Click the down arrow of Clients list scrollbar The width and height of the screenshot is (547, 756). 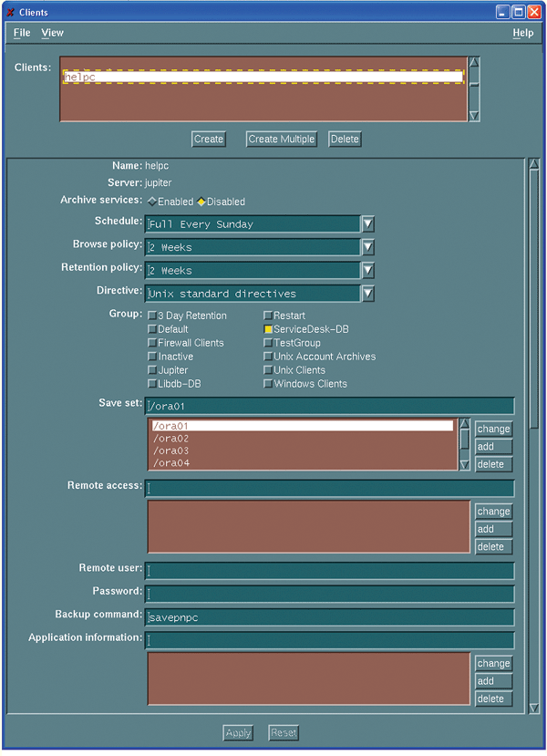point(473,115)
